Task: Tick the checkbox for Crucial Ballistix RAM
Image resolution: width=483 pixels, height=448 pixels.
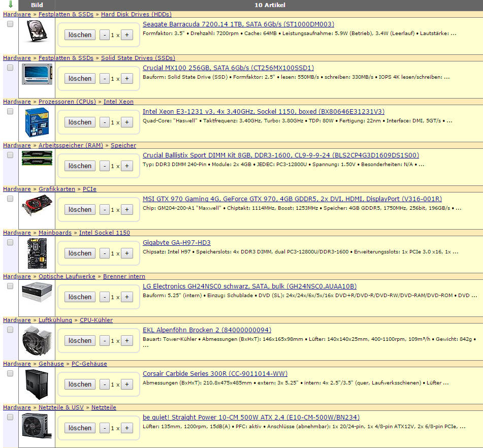Action: pos(10,155)
